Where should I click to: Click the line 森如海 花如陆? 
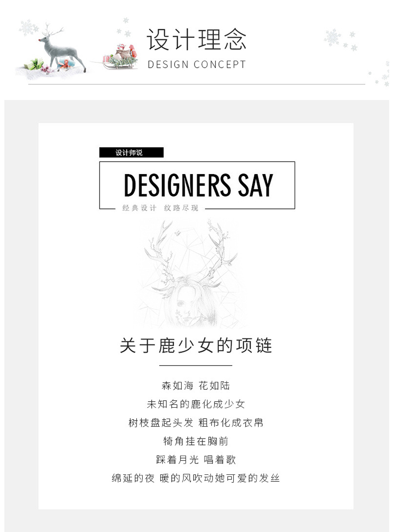pos(196,385)
